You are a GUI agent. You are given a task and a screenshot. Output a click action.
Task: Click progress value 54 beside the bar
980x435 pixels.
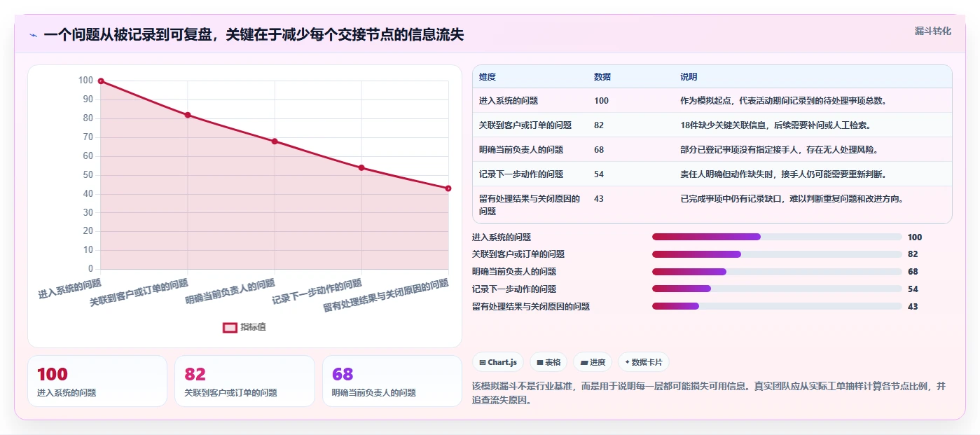913,289
